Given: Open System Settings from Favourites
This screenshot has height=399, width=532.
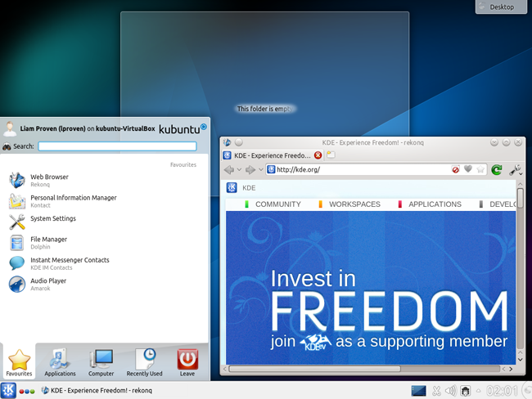Looking at the screenshot, I should [x=106, y=222].
